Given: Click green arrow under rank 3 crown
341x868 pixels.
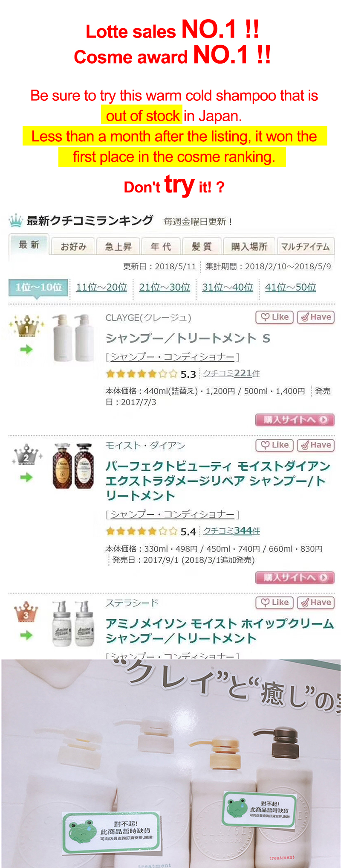Looking at the screenshot, I should tap(26, 635).
